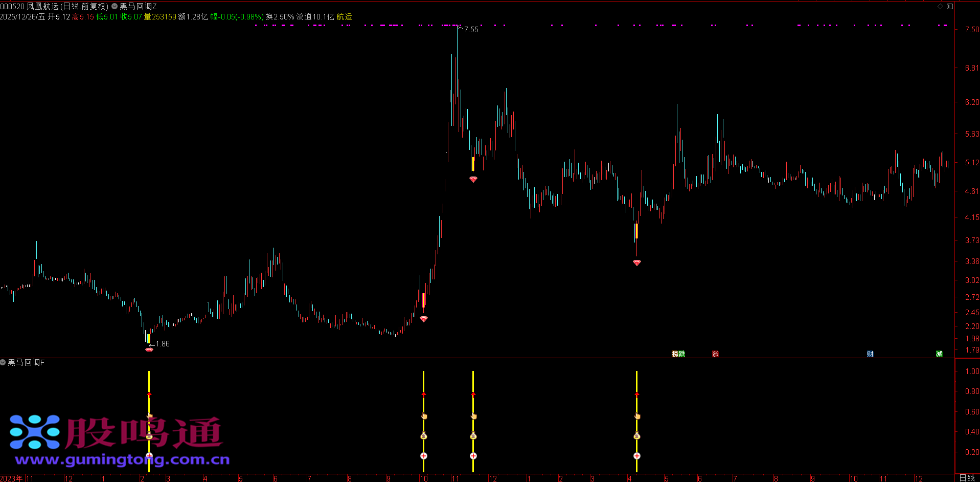Click the 榜 info tag on chart bottom
Screen dimensions: 980x482
pyautogui.click(x=675, y=354)
